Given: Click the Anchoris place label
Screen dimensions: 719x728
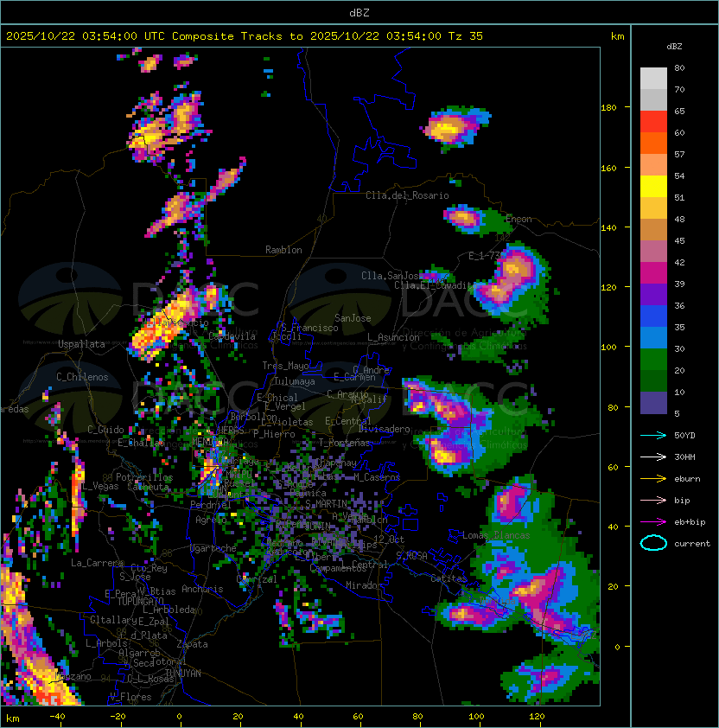Looking at the screenshot, I should pos(202,589).
